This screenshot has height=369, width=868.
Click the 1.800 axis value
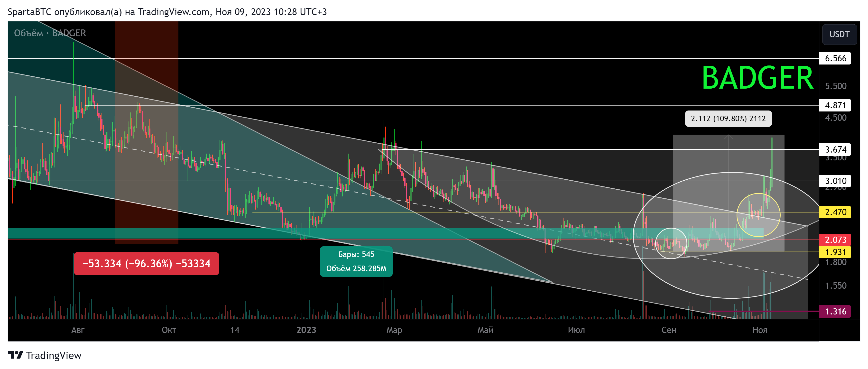click(x=835, y=262)
